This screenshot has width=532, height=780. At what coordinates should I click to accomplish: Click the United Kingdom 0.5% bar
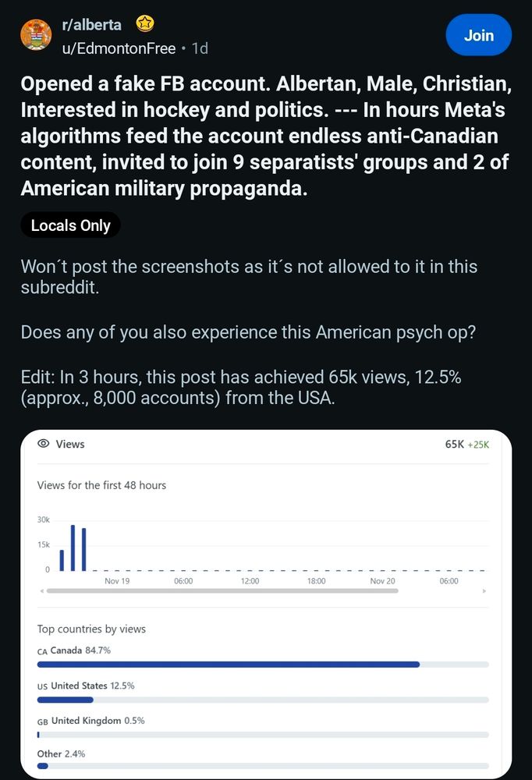point(263,735)
